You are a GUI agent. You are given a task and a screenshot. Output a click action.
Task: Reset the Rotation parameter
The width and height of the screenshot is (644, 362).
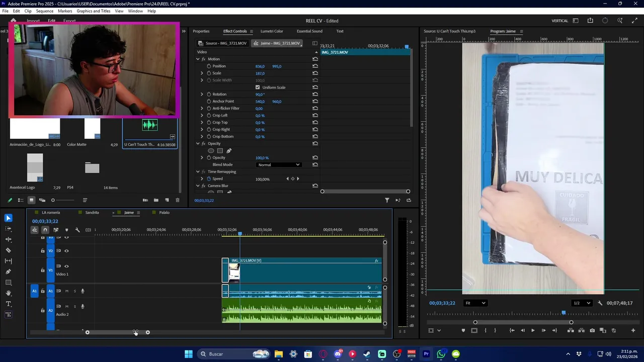point(315,95)
